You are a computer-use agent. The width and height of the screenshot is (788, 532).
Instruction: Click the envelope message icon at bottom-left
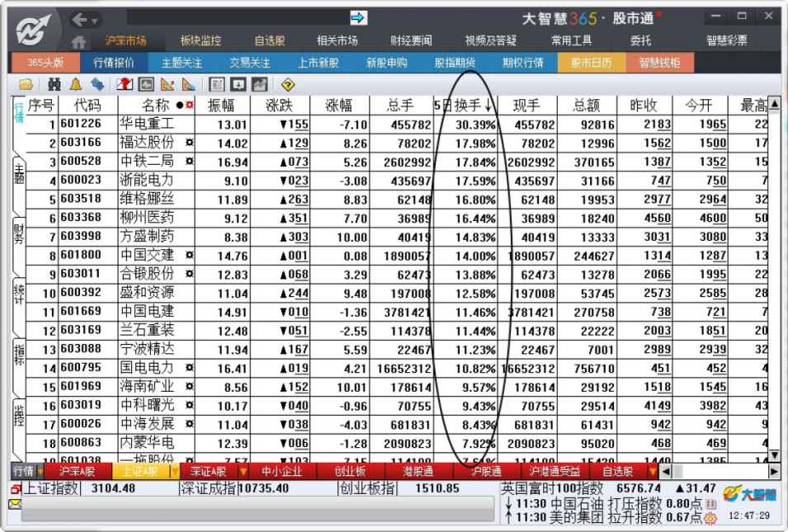[15, 504]
